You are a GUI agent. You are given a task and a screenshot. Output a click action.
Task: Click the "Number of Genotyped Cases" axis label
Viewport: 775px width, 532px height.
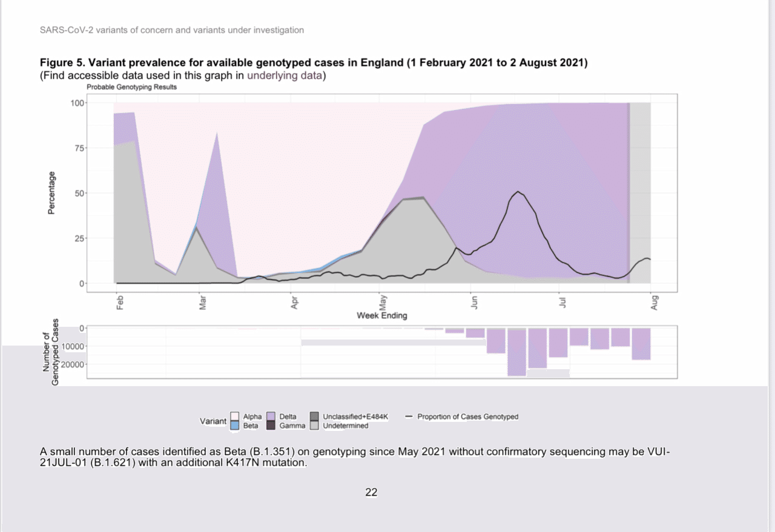(51, 352)
